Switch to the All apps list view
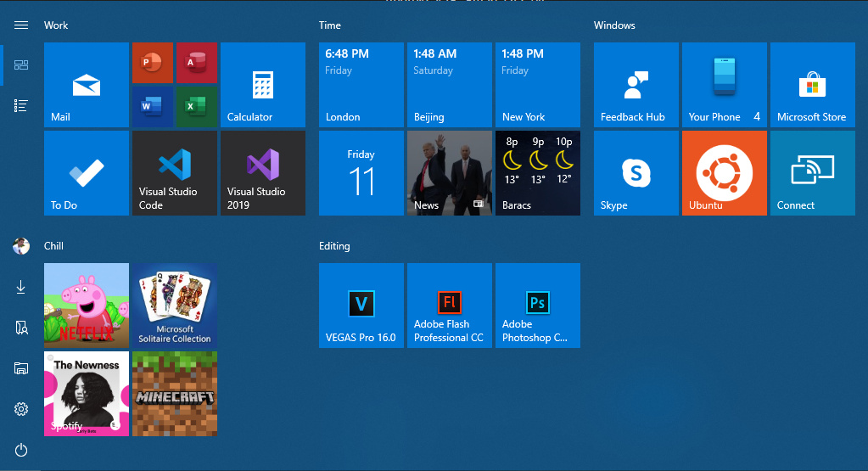Screen dimensions: 868x471 pyautogui.click(x=21, y=106)
